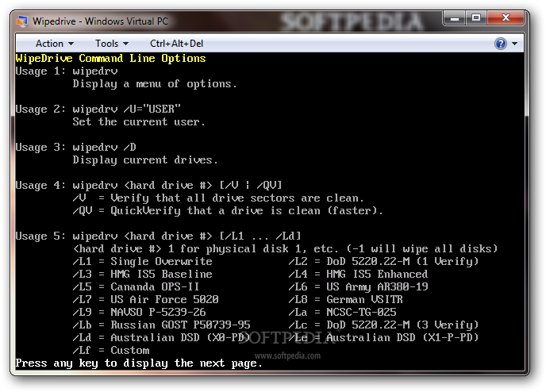
Task: Click '/L6 = US Army AR380-19' text
Action: (x=358, y=287)
